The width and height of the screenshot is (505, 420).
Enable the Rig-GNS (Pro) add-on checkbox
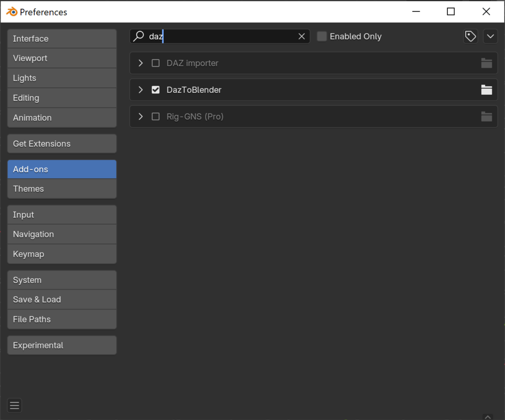click(155, 116)
